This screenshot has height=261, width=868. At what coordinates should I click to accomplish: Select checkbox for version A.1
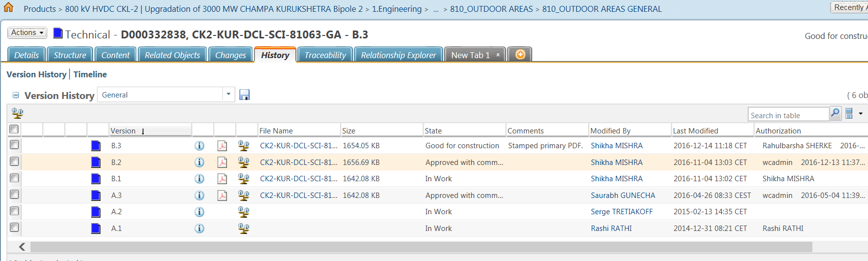point(14,228)
